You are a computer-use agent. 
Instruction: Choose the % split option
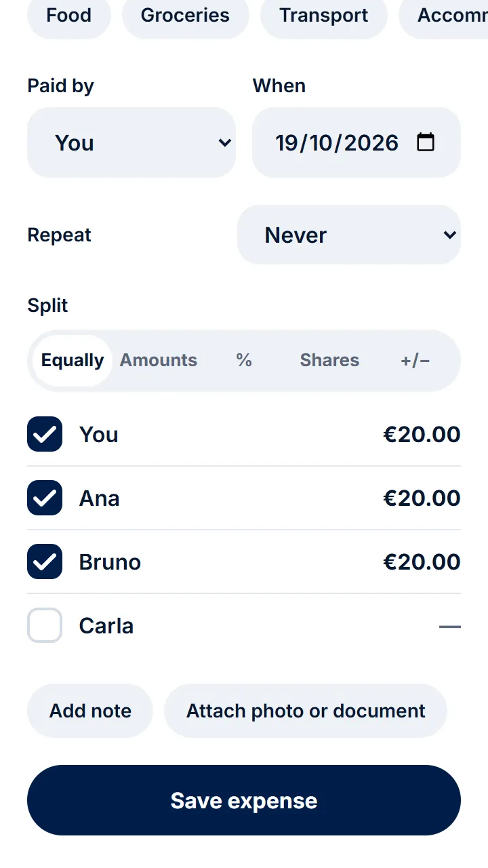(244, 360)
